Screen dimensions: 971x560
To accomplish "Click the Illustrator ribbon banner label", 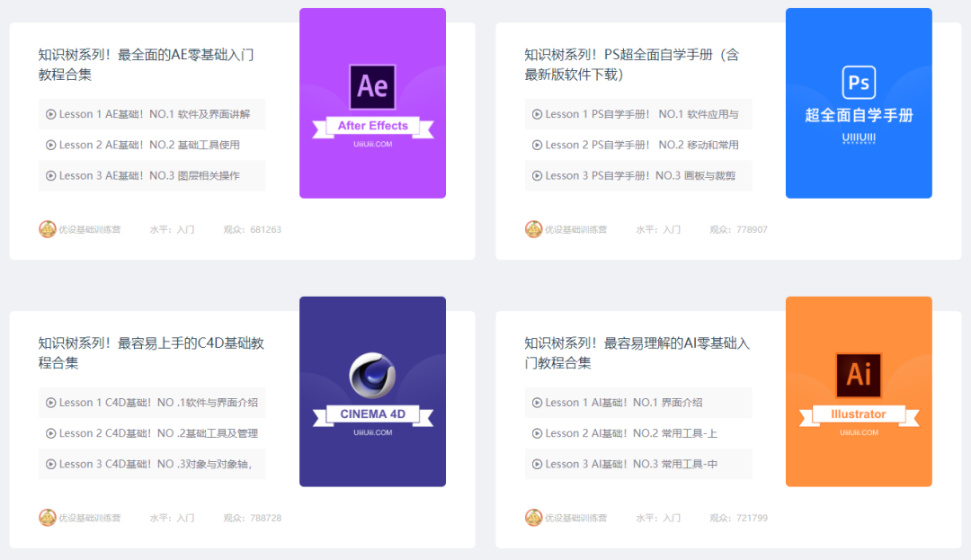I will [x=859, y=414].
